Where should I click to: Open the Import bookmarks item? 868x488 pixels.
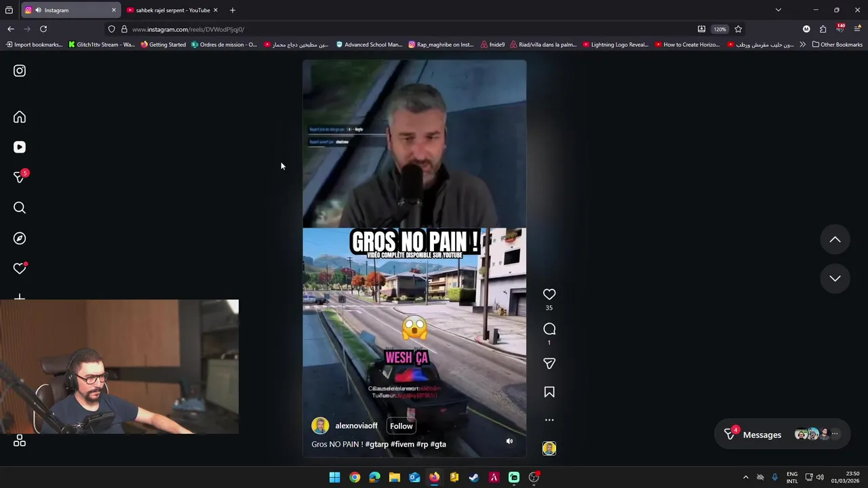pyautogui.click(x=34, y=45)
